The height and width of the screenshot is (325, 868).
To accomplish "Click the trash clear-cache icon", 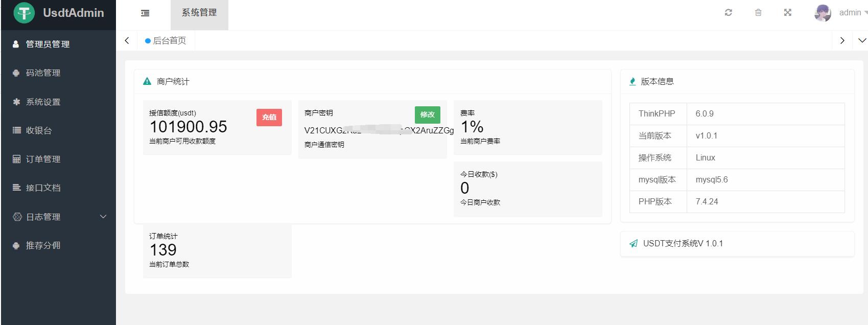I will [758, 13].
